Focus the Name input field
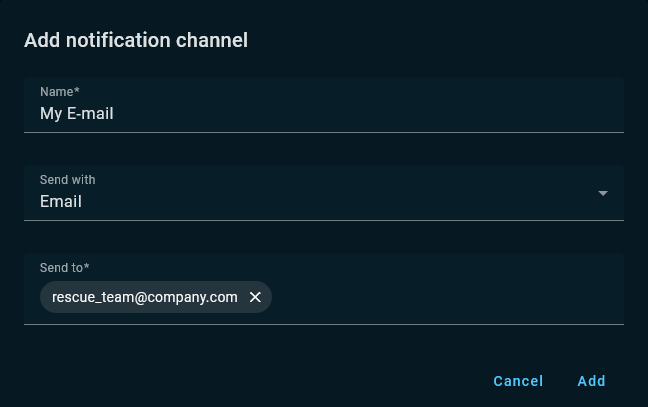 pyautogui.click(x=324, y=105)
